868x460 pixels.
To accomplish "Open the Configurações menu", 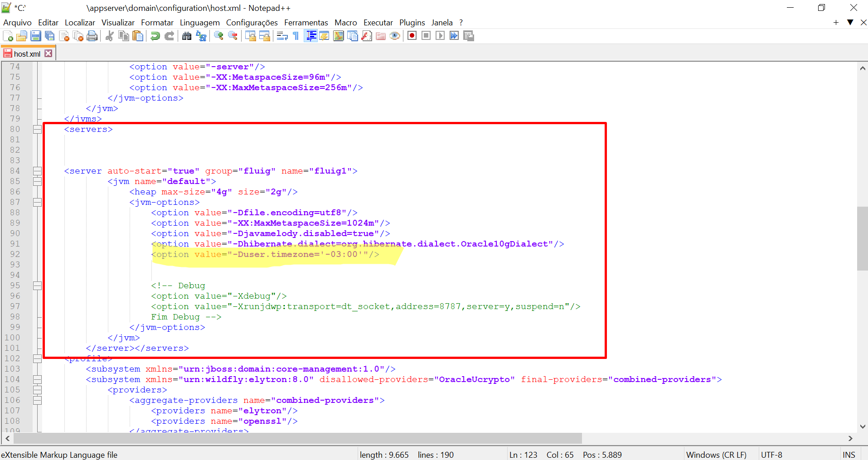I will click(x=252, y=23).
